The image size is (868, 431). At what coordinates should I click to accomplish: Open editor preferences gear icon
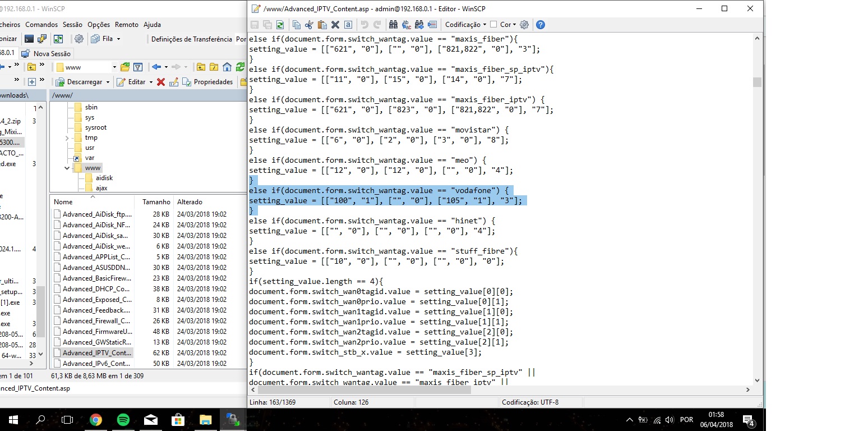tap(524, 25)
